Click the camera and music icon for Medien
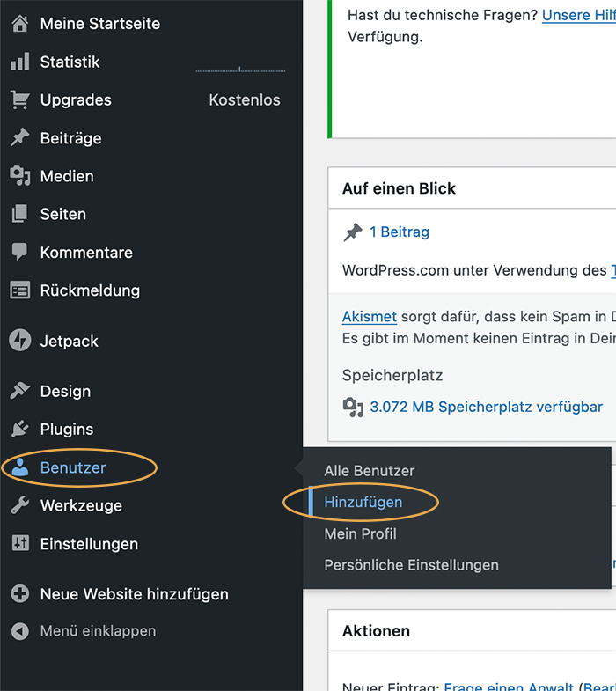Screen dimensions: 616x691 coord(20,176)
